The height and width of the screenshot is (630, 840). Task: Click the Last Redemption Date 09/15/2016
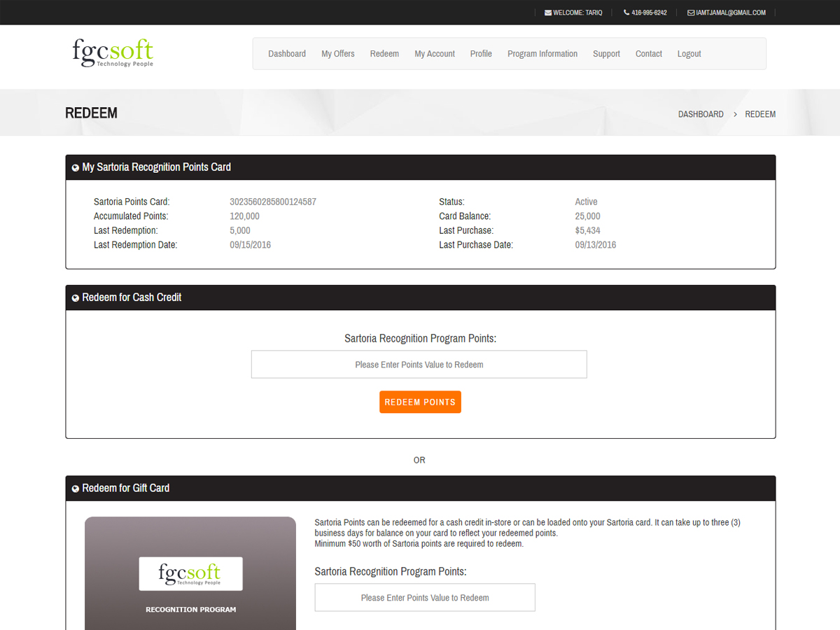(x=250, y=245)
